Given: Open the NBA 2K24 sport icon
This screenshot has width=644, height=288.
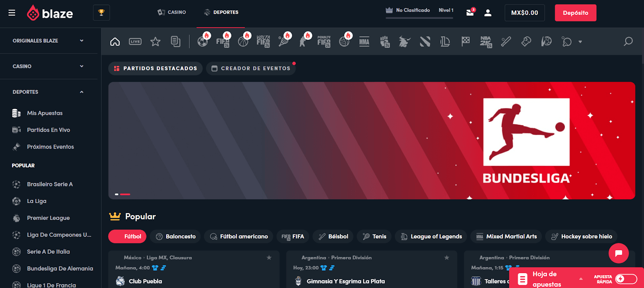Looking at the screenshot, I should [x=486, y=41].
